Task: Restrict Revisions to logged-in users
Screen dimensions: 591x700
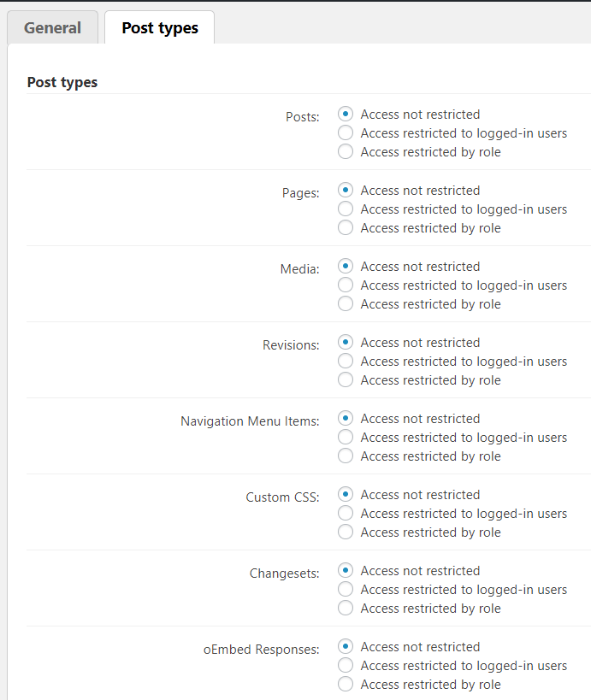Action: point(346,361)
